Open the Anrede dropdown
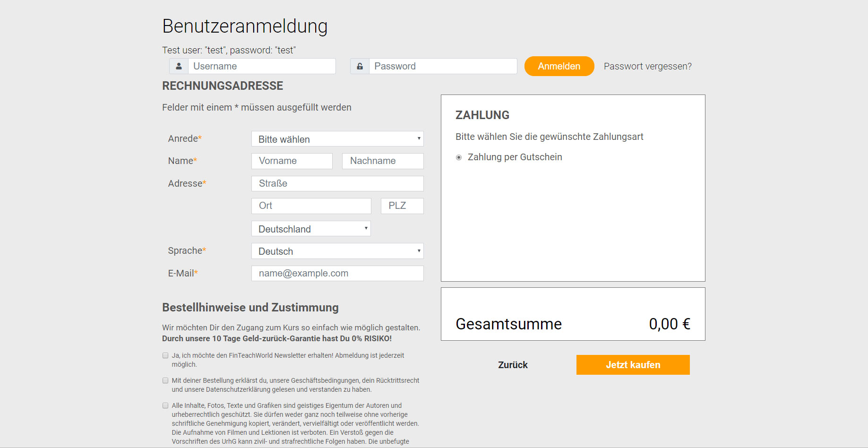 click(x=337, y=139)
